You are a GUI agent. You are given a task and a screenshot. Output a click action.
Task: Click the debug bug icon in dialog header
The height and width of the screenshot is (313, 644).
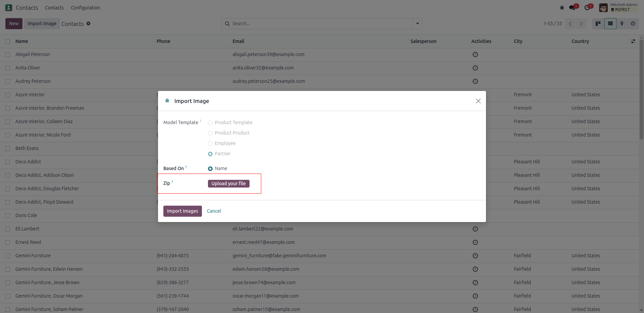coord(167,101)
